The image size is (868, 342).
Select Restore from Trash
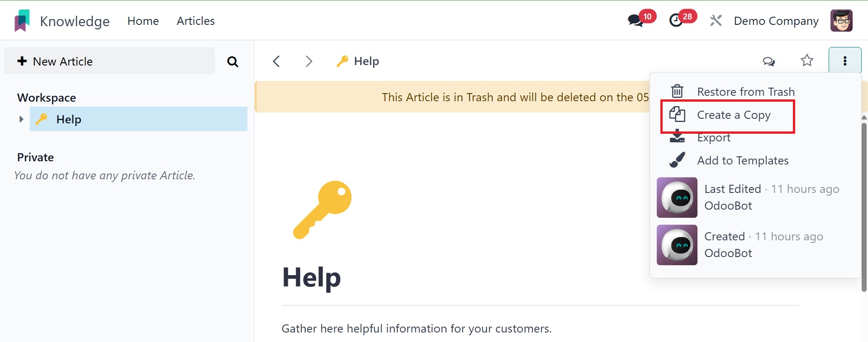pyautogui.click(x=732, y=92)
